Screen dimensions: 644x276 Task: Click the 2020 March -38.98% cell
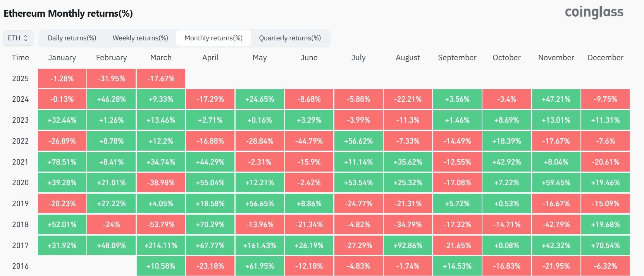(x=161, y=182)
